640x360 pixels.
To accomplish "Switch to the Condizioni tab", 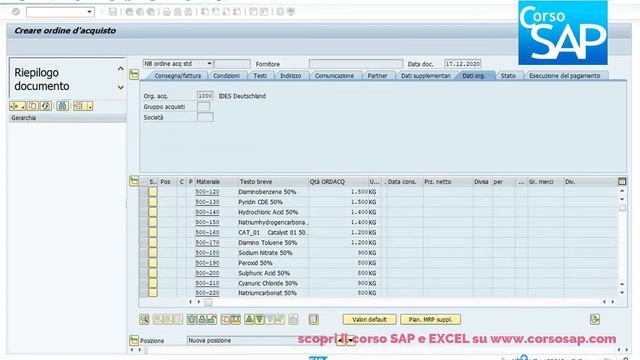I will pos(227,76).
